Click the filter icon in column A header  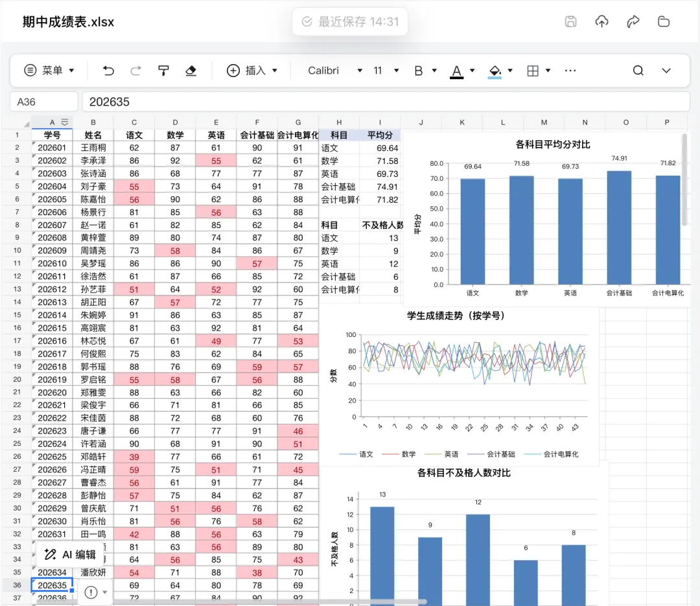[x=65, y=122]
